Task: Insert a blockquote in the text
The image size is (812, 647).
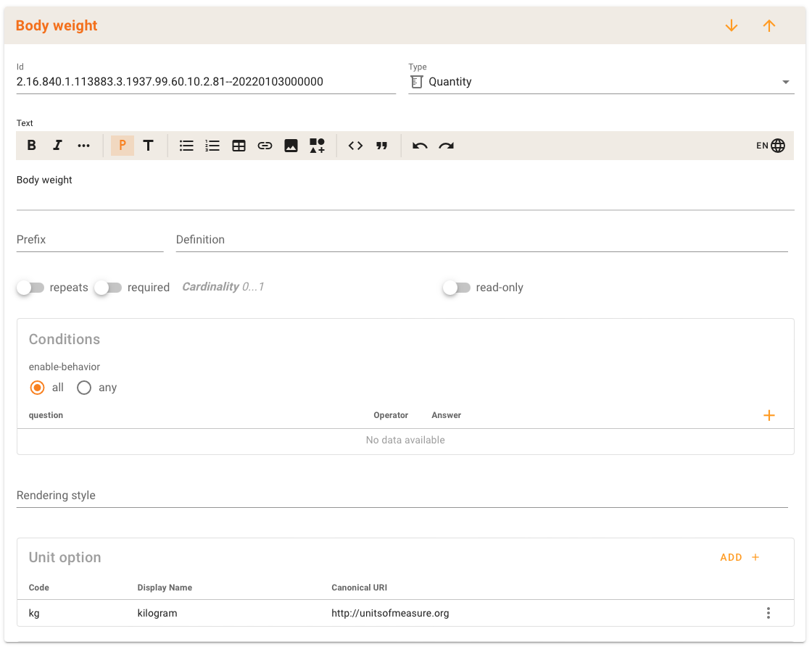Action: tap(381, 146)
